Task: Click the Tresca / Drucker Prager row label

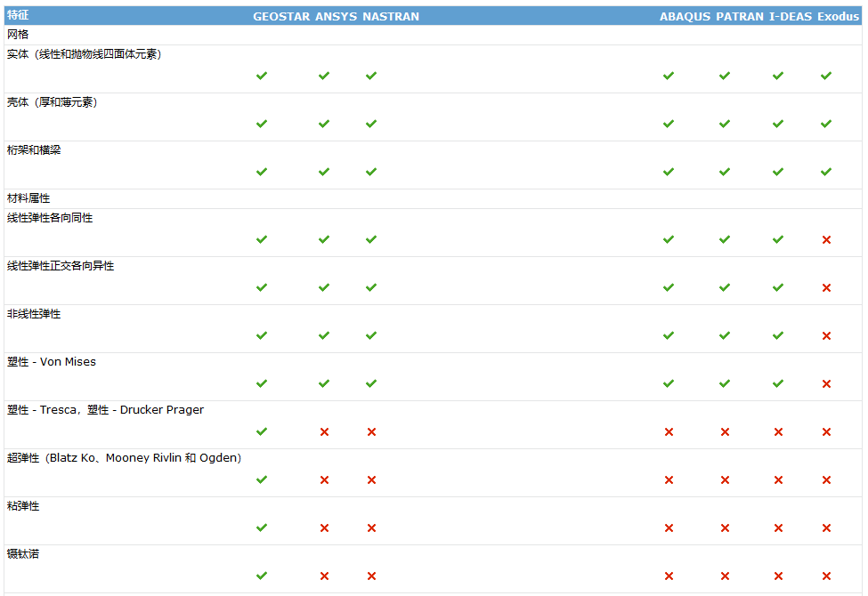Action: 105,410
